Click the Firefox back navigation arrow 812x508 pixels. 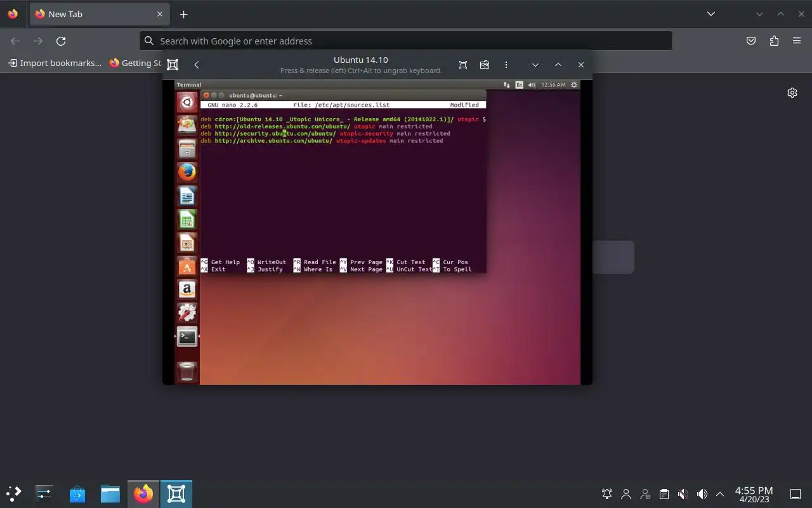(x=15, y=41)
